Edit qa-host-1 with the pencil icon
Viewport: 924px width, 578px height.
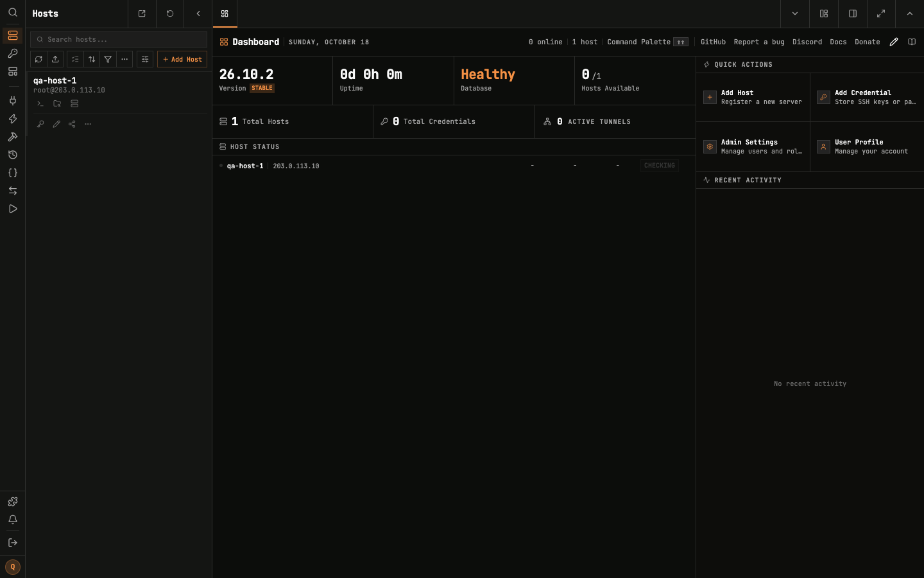point(56,124)
